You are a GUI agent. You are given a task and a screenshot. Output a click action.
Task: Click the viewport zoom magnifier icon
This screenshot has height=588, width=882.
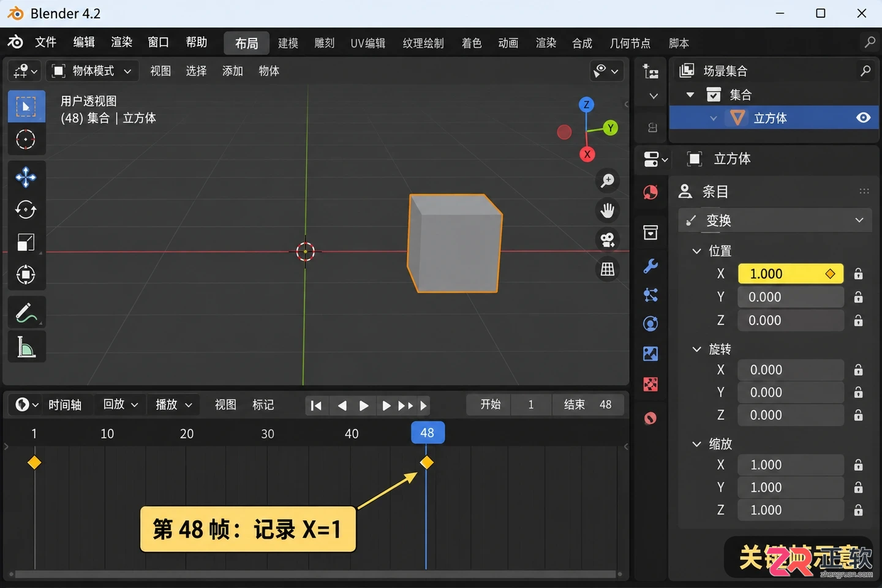tap(608, 181)
